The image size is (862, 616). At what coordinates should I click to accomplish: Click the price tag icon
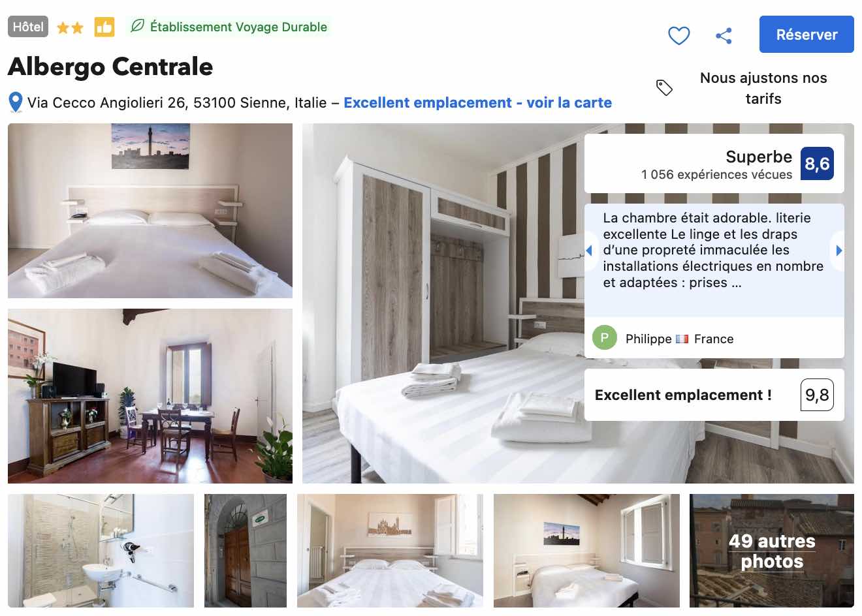tap(664, 87)
